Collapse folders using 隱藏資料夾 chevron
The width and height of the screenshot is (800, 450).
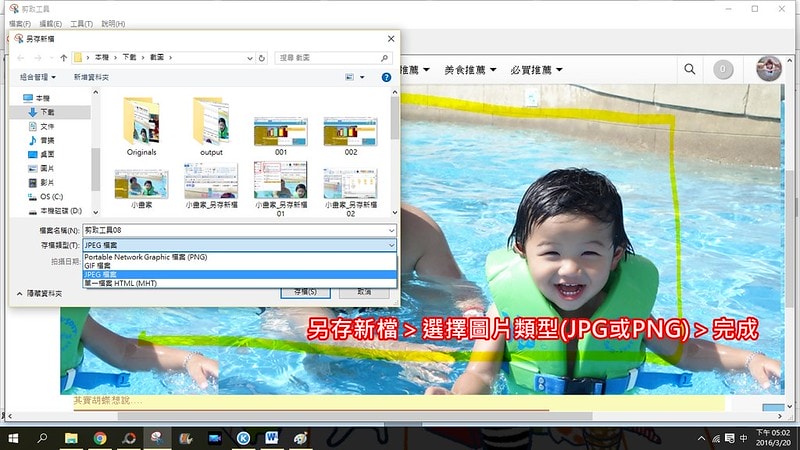coord(20,293)
